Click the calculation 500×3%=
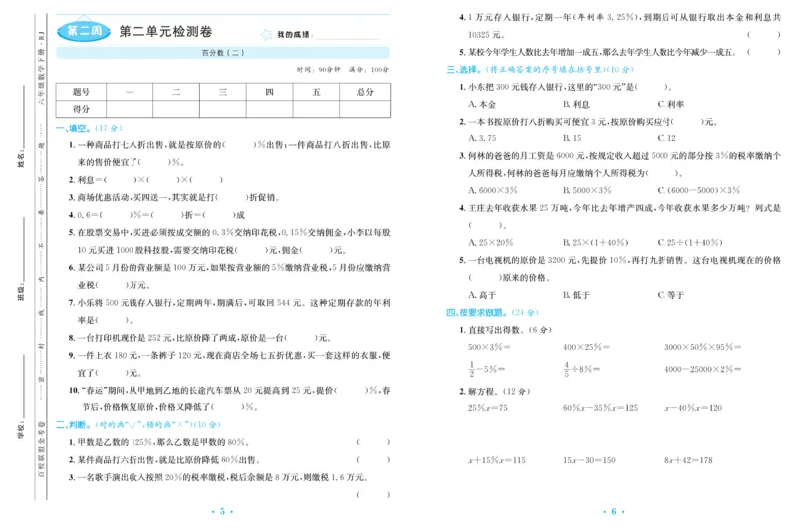797x532 pixels. tap(489, 347)
